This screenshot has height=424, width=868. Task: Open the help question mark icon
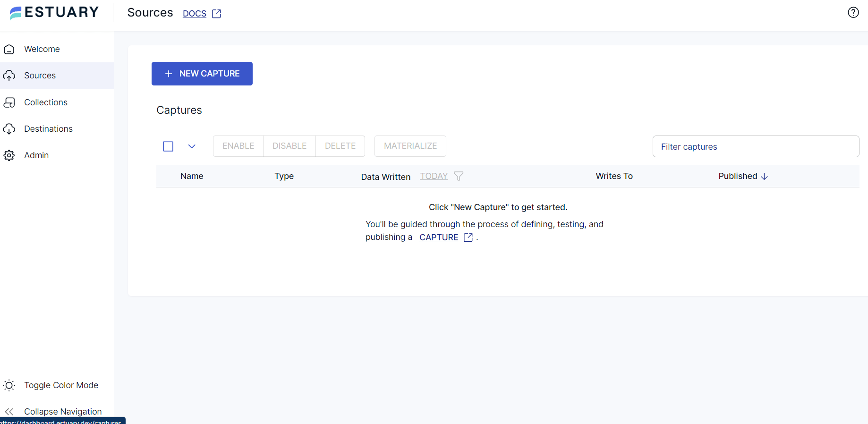(x=853, y=12)
